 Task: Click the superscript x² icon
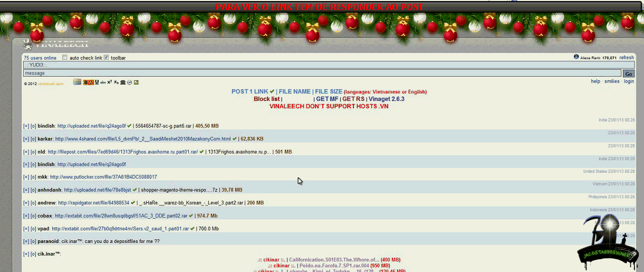[110, 82]
